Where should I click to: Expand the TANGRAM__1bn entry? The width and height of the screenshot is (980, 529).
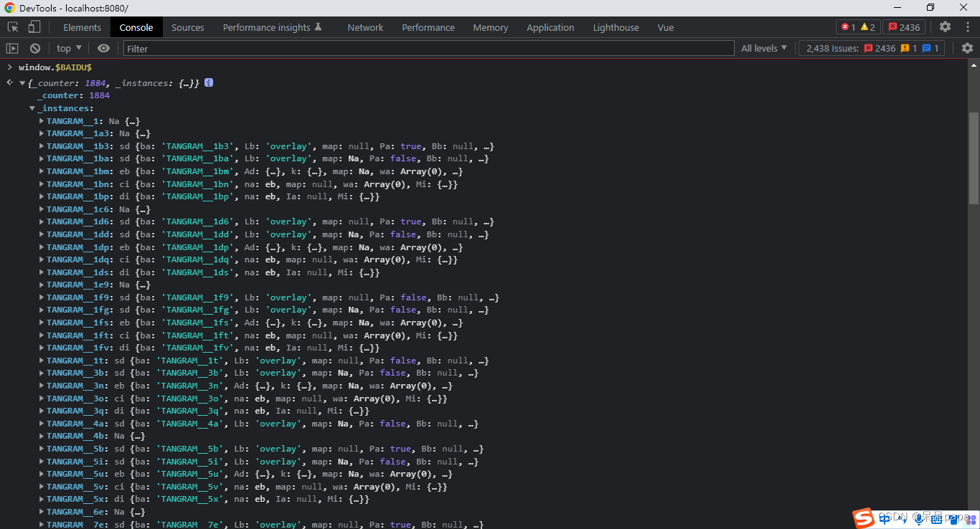click(42, 184)
